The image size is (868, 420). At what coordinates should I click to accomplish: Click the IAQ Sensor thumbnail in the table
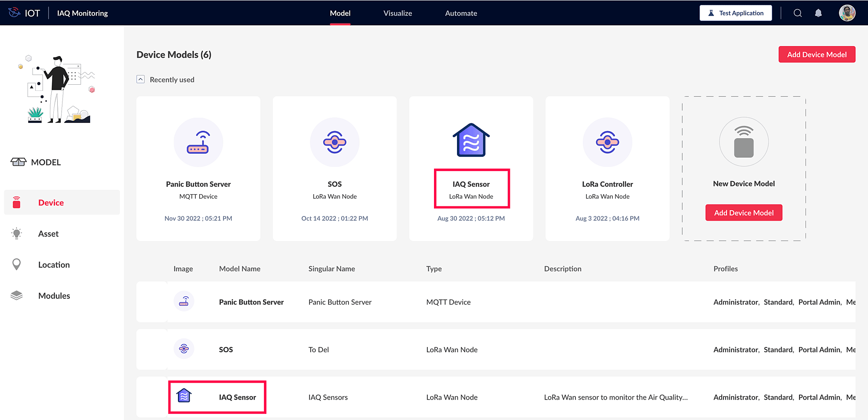coord(184,396)
